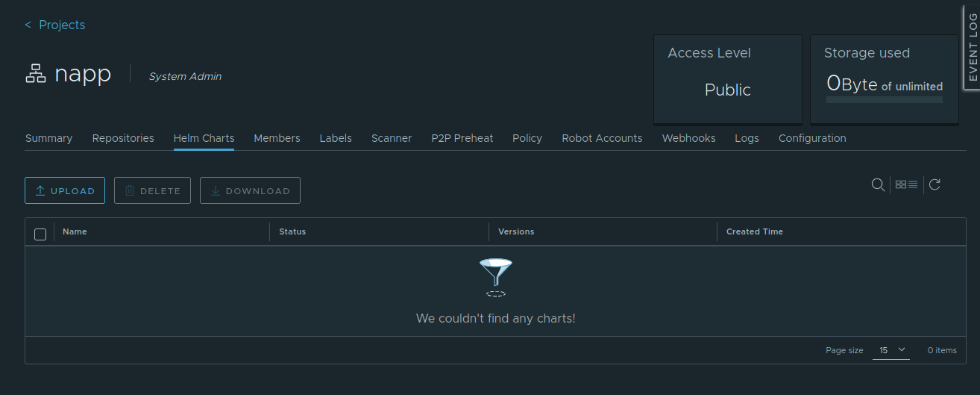
Task: Switch to the Summary tab
Action: pyautogui.click(x=48, y=138)
